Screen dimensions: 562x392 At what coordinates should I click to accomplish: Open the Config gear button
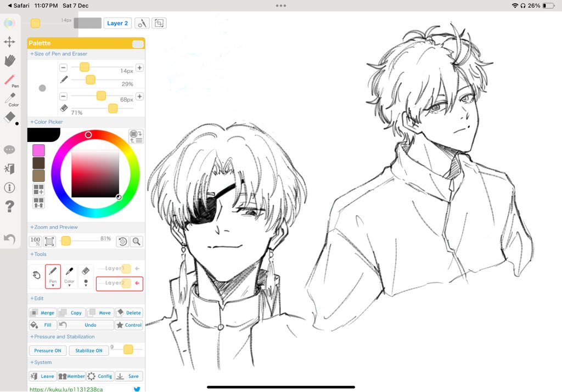coord(100,376)
